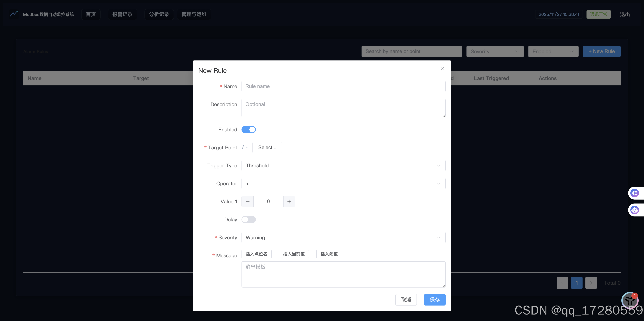Open the 管理与运维 menu item
Screen dimensions: 644x321
tap(194, 14)
